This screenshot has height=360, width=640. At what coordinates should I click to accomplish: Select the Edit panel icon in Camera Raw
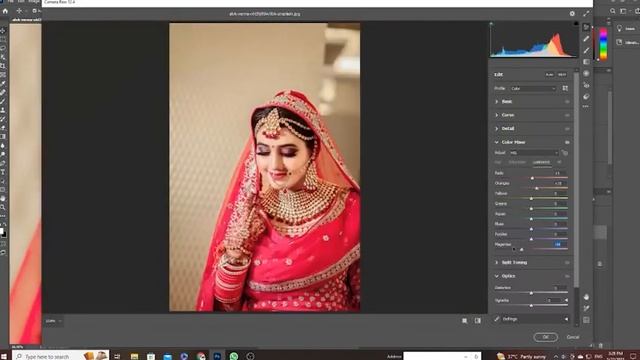click(x=587, y=27)
